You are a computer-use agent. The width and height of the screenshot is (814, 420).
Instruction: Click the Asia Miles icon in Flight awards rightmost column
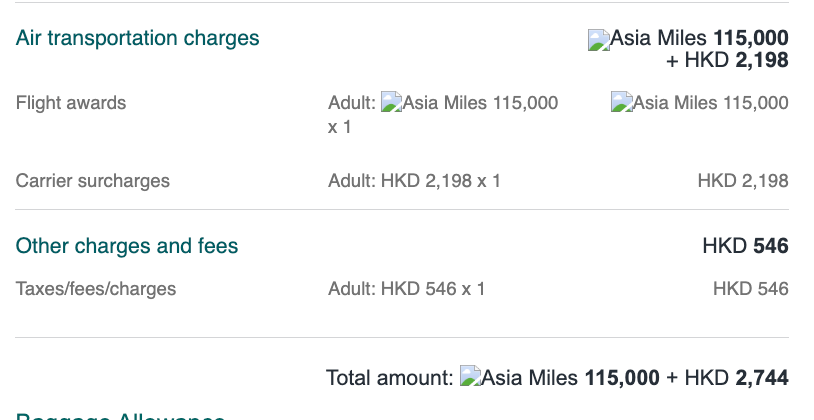(x=622, y=102)
